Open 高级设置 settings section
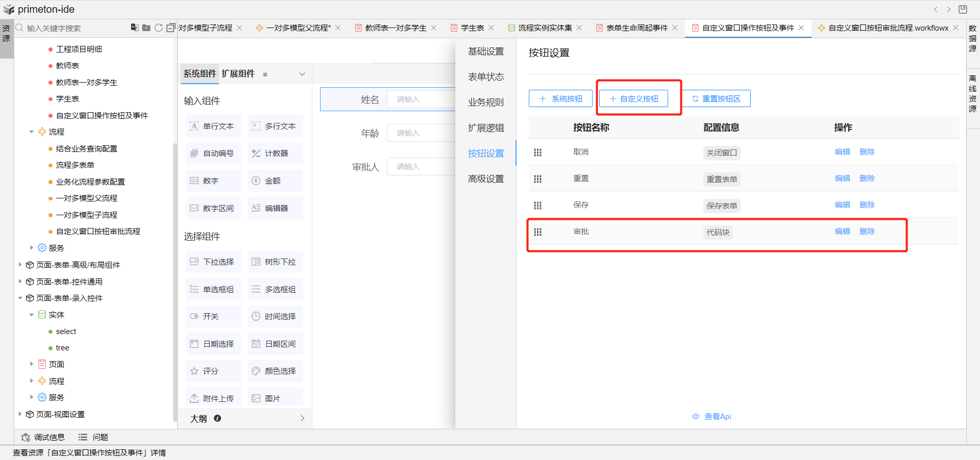Screen dimensions: 980x460 tap(486, 178)
